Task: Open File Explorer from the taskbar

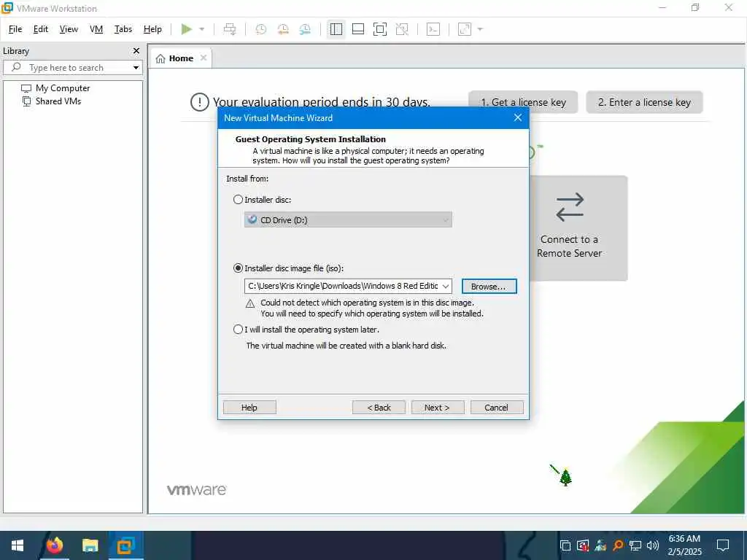Action: coord(90,545)
